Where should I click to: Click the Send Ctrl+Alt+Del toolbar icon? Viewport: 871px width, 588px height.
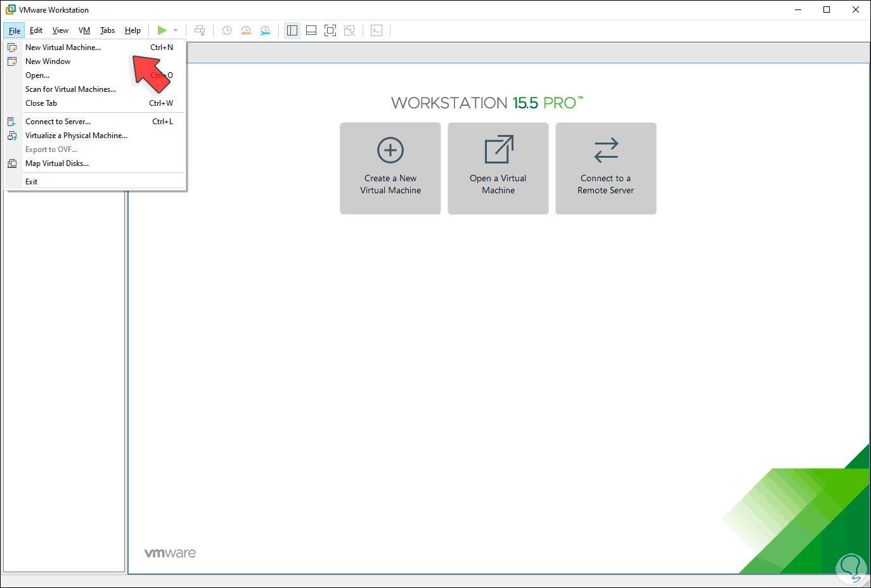click(x=200, y=30)
